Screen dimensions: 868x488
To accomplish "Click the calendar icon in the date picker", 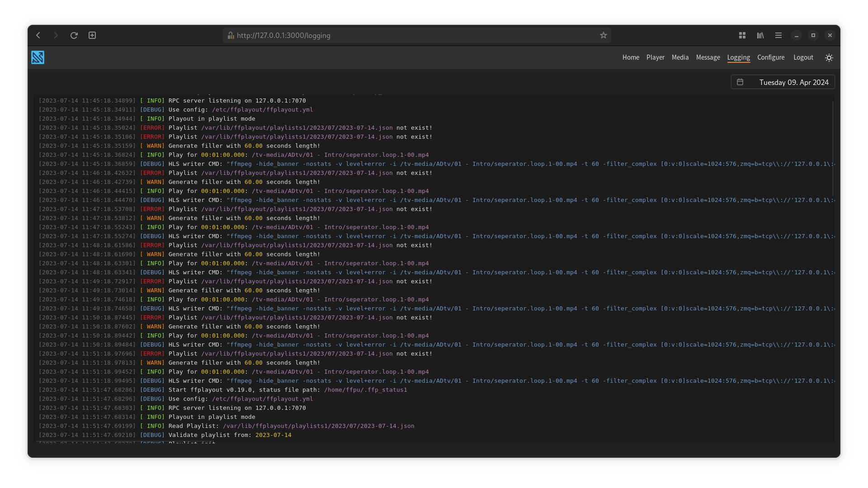I will coord(740,82).
